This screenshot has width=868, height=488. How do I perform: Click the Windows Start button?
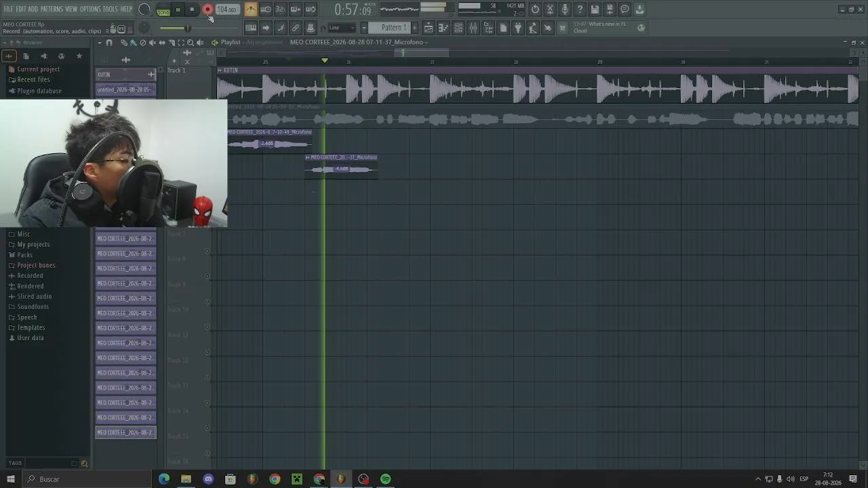10,479
